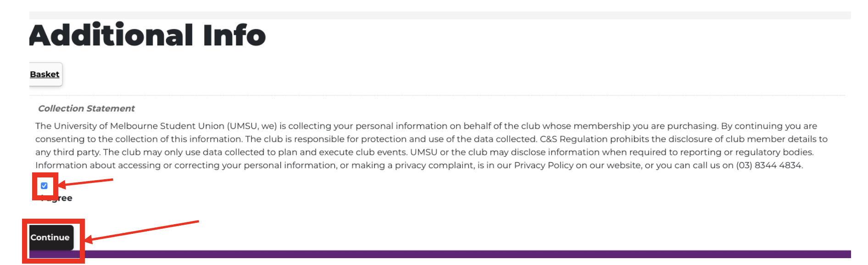Click the grey bar above the heading
Image resolution: width=868 pixels, height=265 pixels.
coord(440,15)
